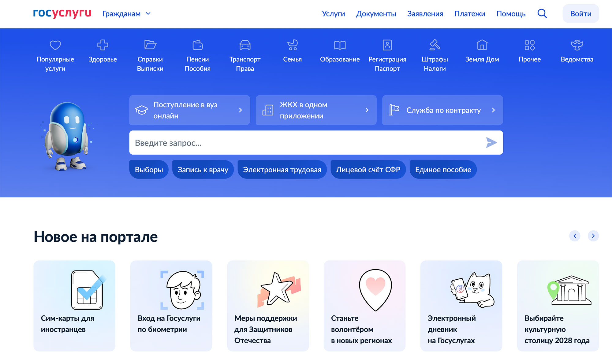The width and height of the screenshot is (612, 364).
Task: Click the flag icon for Служба по контракту
Action: click(394, 110)
